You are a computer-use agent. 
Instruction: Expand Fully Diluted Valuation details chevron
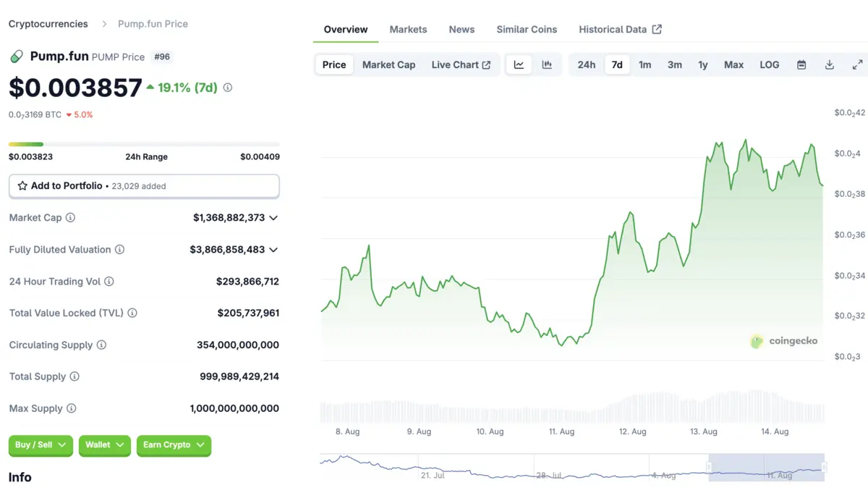point(273,249)
